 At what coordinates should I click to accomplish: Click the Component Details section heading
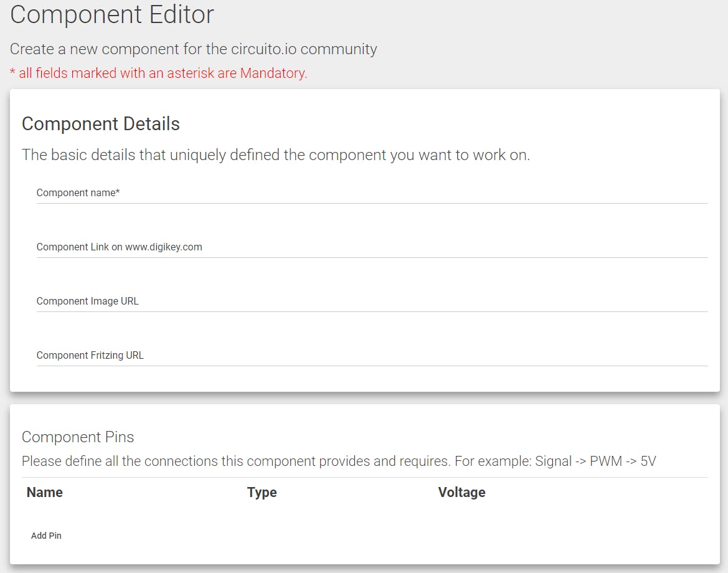tap(101, 124)
